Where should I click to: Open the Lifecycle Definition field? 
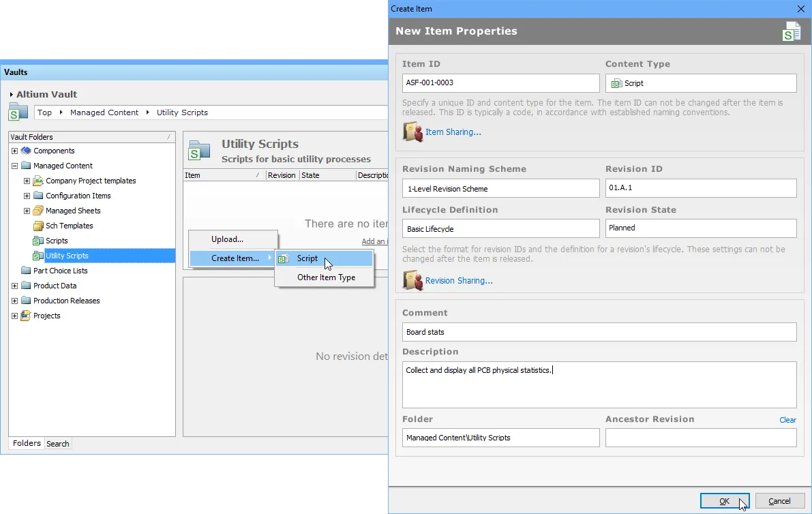point(501,229)
